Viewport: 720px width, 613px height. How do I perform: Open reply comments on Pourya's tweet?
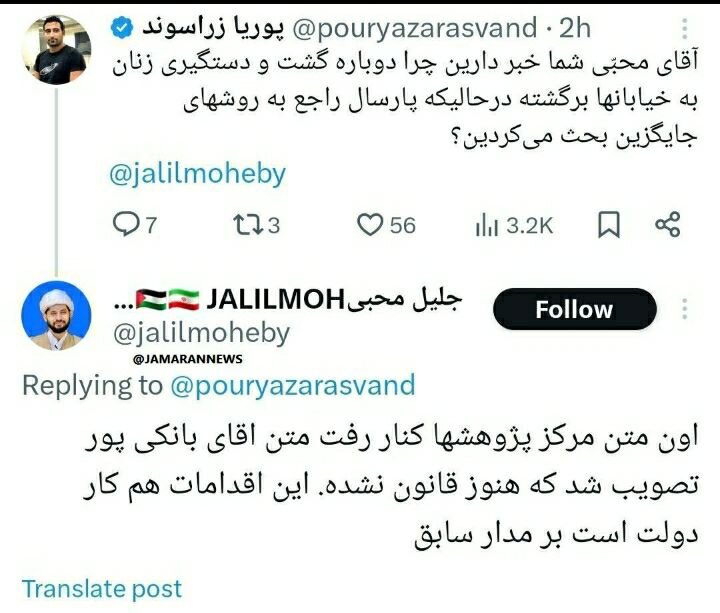[x=135, y=225]
